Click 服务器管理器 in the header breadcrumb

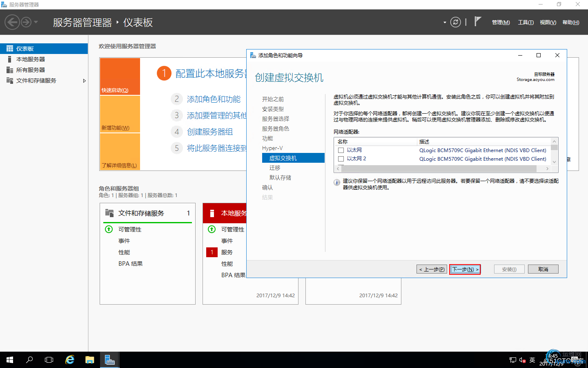tap(82, 22)
